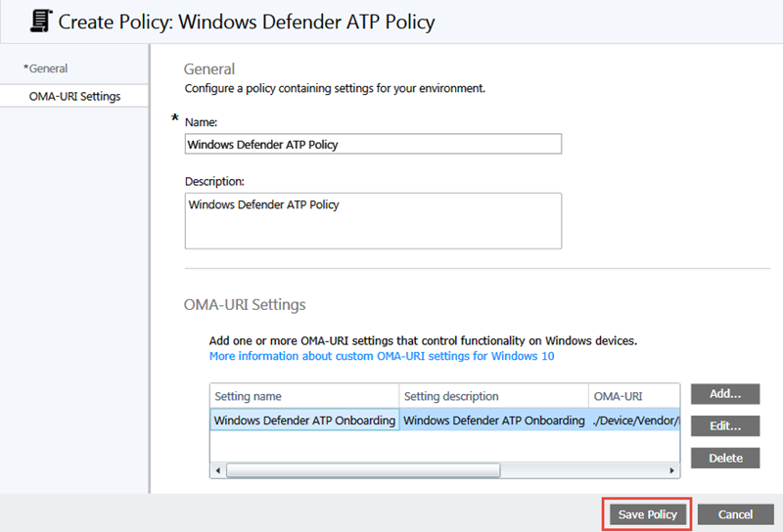Click the scroll-right arrow under the table

point(672,470)
